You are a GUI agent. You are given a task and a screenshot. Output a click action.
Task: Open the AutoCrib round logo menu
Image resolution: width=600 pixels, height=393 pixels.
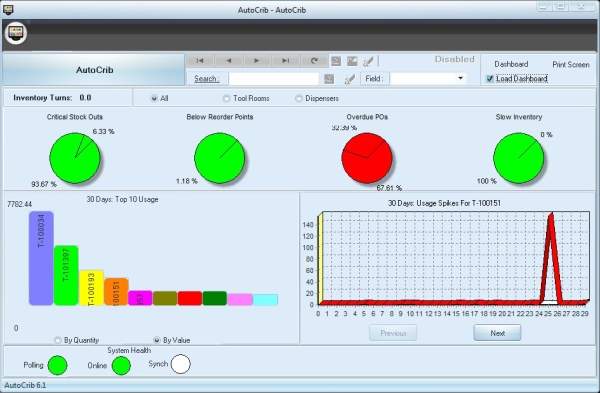16,33
